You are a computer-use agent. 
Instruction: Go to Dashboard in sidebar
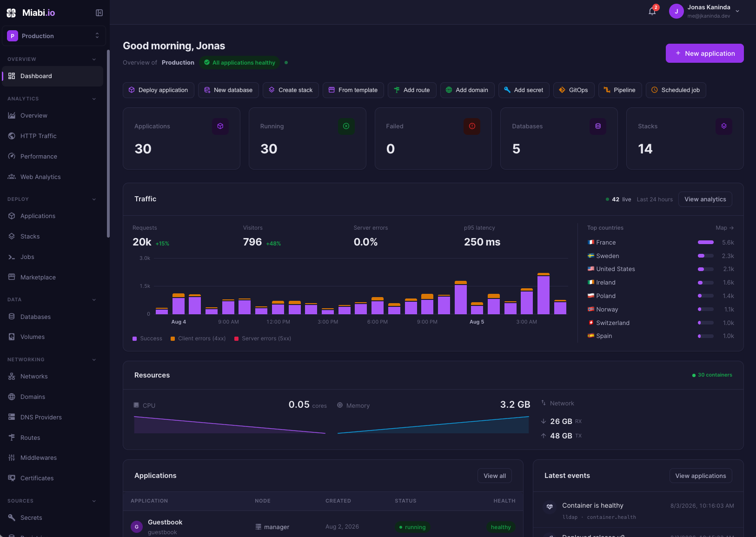53,76
